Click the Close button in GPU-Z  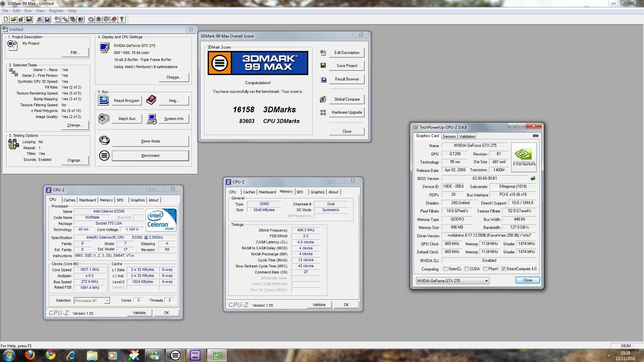point(527,280)
